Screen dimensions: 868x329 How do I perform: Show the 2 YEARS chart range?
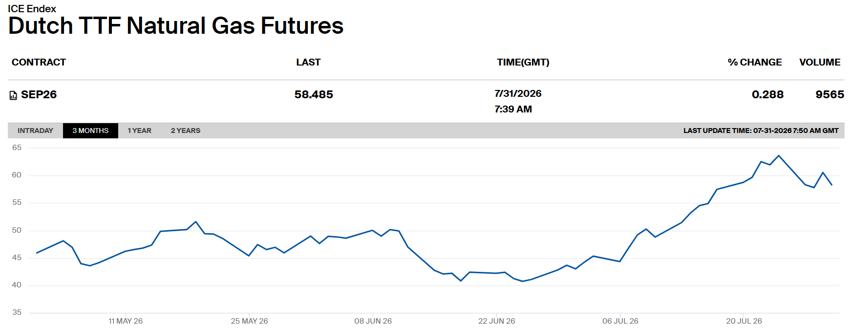click(186, 131)
